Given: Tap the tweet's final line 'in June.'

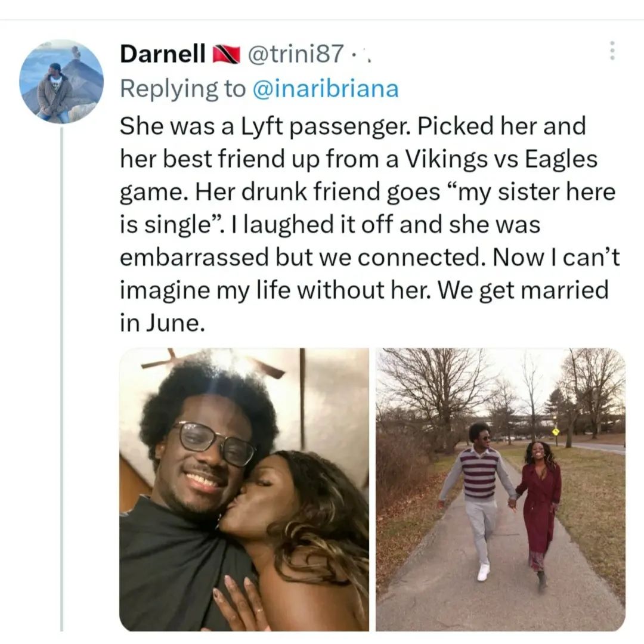Looking at the screenshot, I should pyautogui.click(x=162, y=323).
